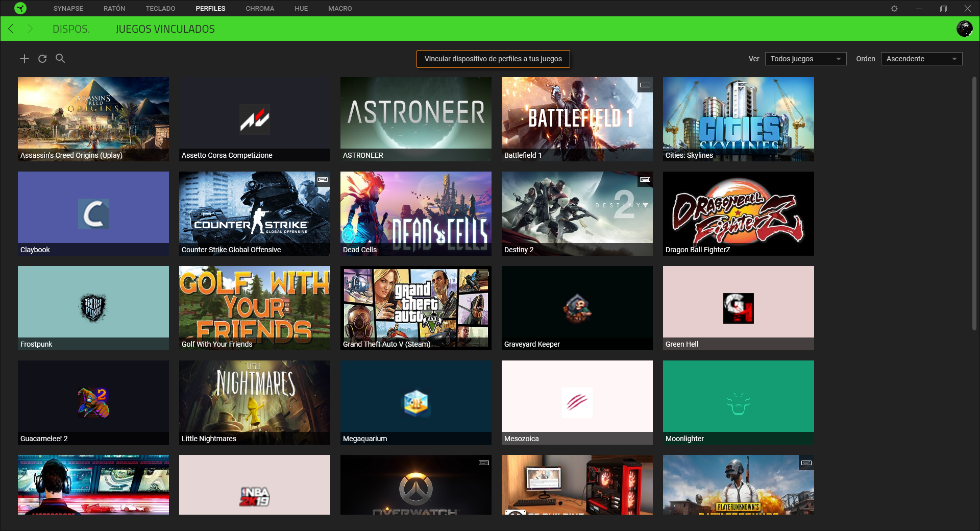The width and height of the screenshot is (980, 531).
Task: Click the 'Battlefield 1' title label
Action: (523, 155)
